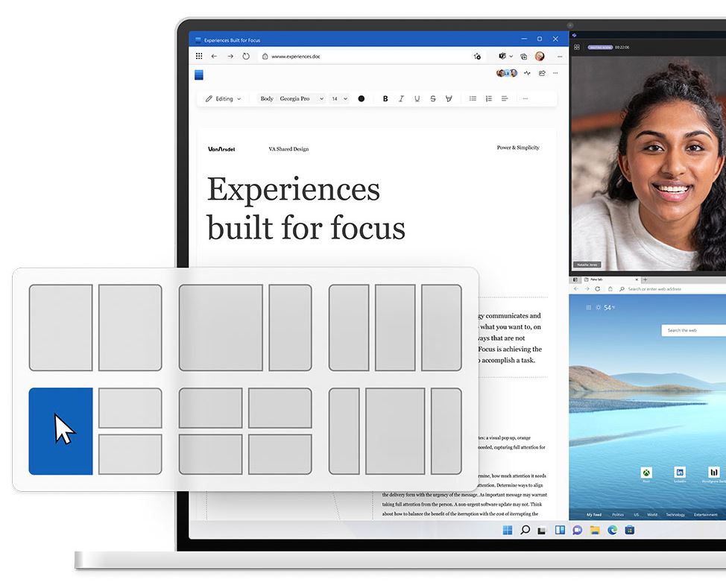Open the Collections icon in document browser
This screenshot has width=726, height=588.
tap(524, 57)
